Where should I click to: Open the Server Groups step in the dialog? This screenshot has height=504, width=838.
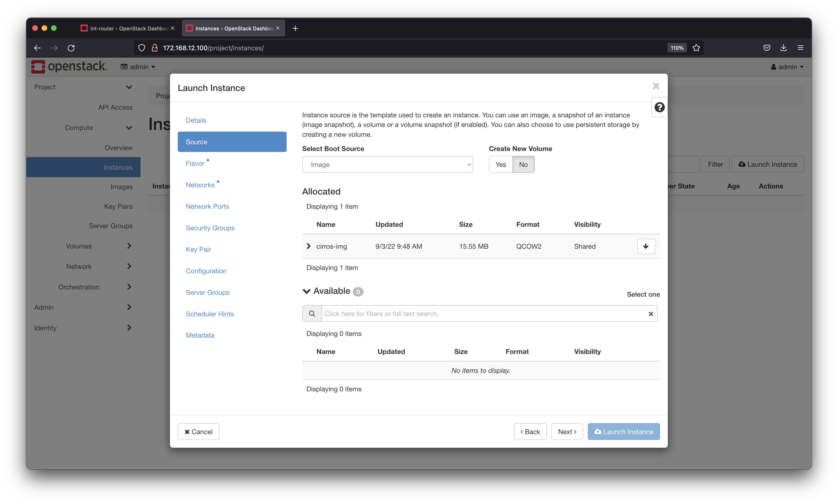click(x=207, y=292)
